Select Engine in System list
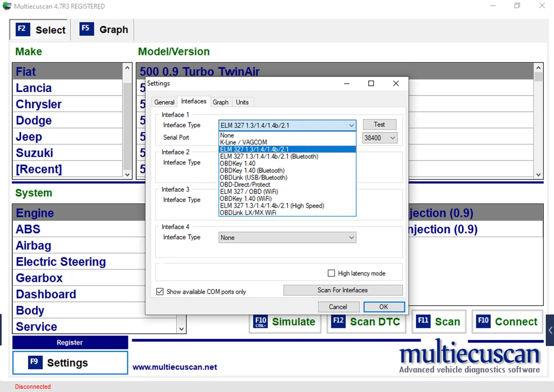 79,213
